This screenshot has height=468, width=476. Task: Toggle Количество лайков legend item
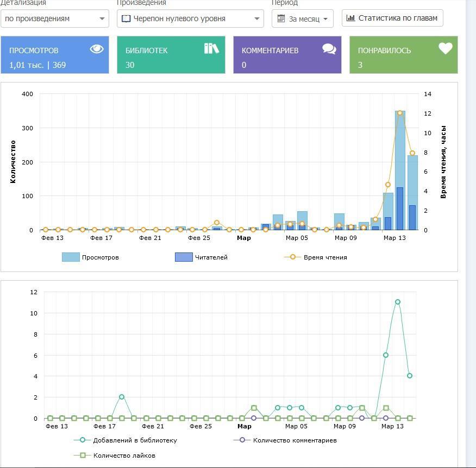coord(115,456)
